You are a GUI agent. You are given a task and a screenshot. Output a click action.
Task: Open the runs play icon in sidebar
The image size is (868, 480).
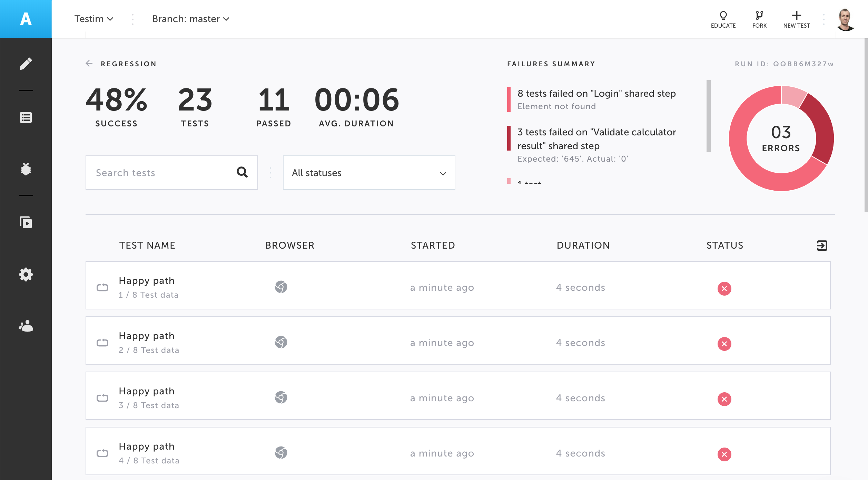tap(26, 222)
